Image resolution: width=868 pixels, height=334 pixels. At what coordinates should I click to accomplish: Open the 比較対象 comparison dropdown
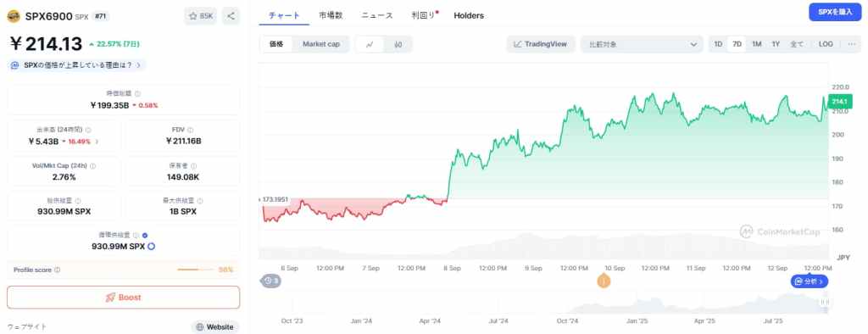643,44
